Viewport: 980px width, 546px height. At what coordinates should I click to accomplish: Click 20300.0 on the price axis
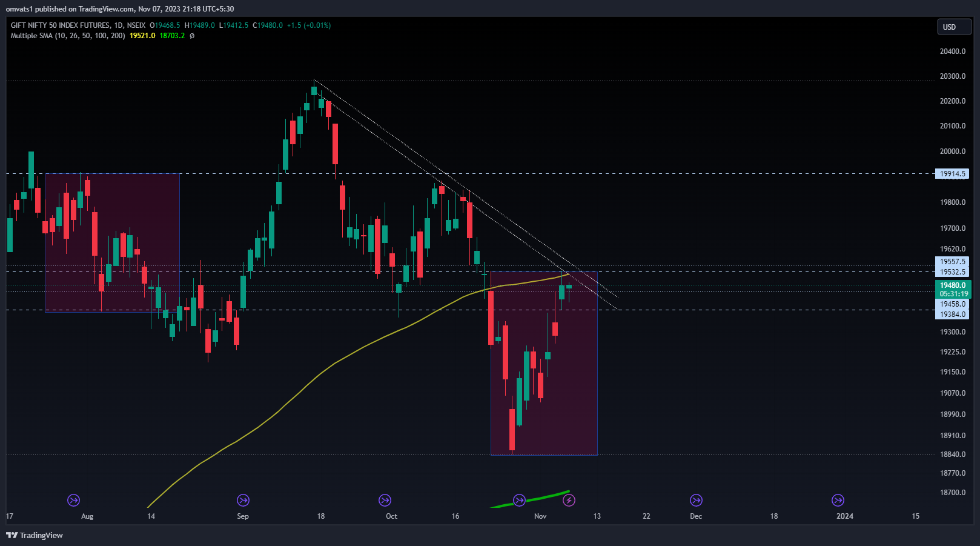pos(953,76)
